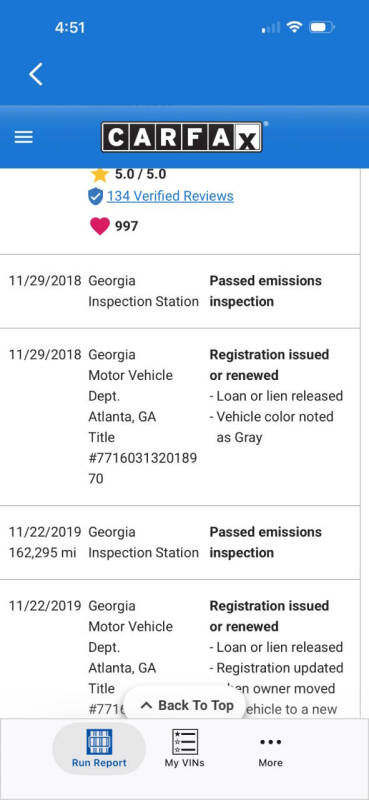This screenshot has height=800, width=369.
Task: Tap the blue verified shield icon
Action: point(95,196)
